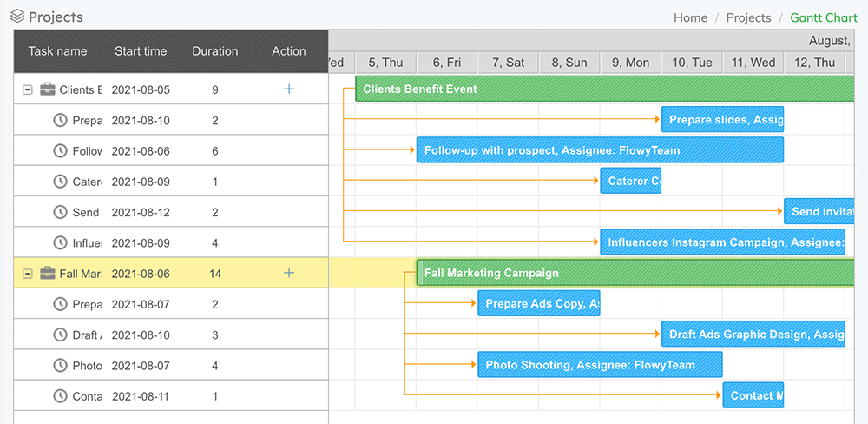
Task: Click the Duration column header
Action: coord(215,51)
